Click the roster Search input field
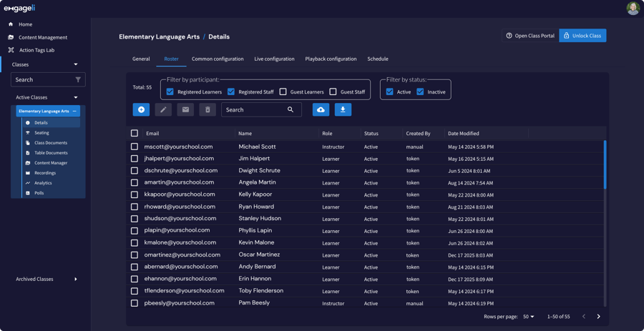This screenshot has width=644, height=331. click(254, 109)
